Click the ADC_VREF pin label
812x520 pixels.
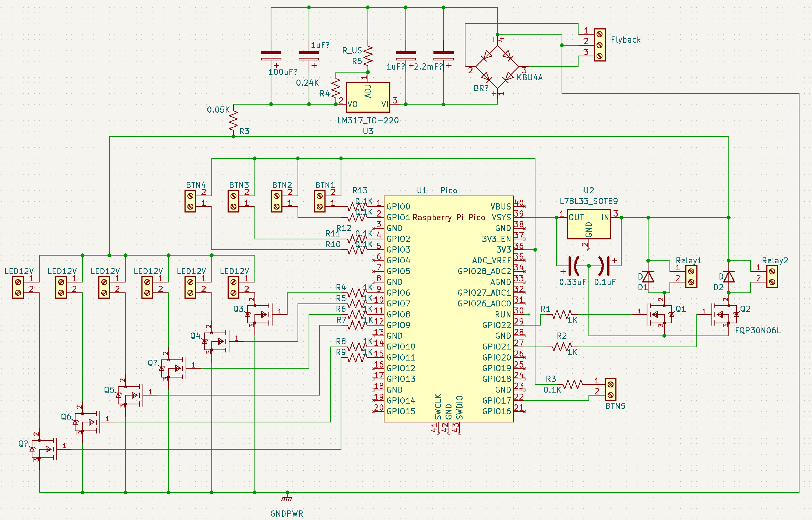[492, 260]
